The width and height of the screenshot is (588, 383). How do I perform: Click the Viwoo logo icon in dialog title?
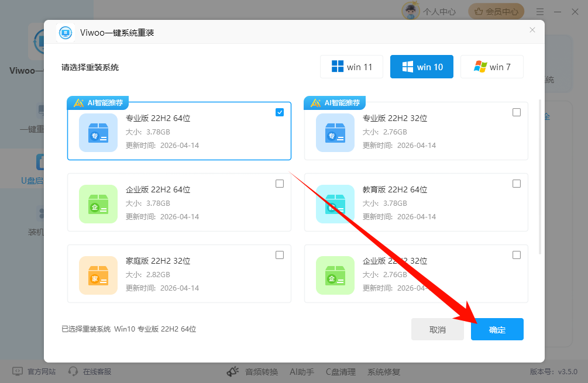pyautogui.click(x=66, y=33)
